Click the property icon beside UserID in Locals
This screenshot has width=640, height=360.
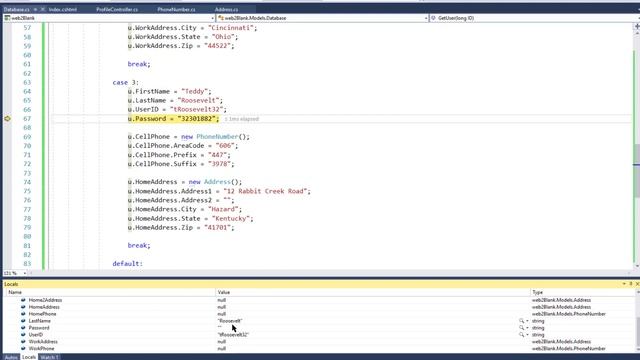(x=23, y=335)
